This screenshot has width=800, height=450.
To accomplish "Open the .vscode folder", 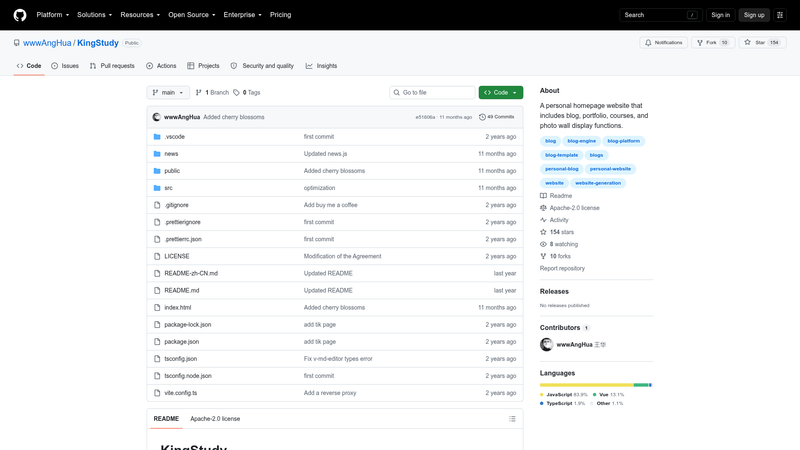I will [174, 137].
